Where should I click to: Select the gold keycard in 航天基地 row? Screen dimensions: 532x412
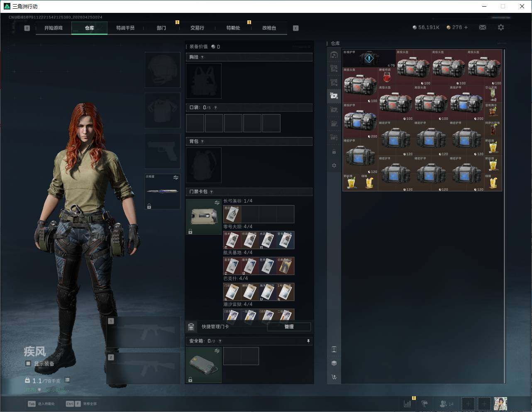click(x=286, y=266)
